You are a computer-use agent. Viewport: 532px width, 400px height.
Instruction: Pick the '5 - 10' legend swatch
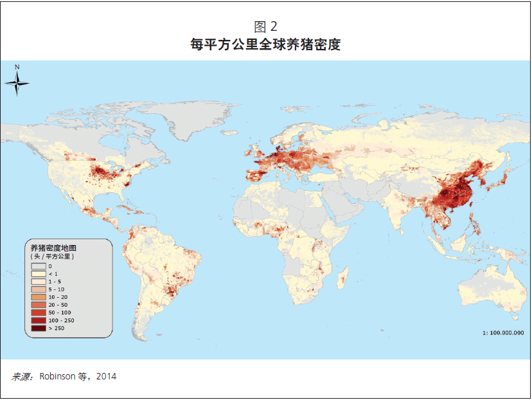click(x=38, y=289)
